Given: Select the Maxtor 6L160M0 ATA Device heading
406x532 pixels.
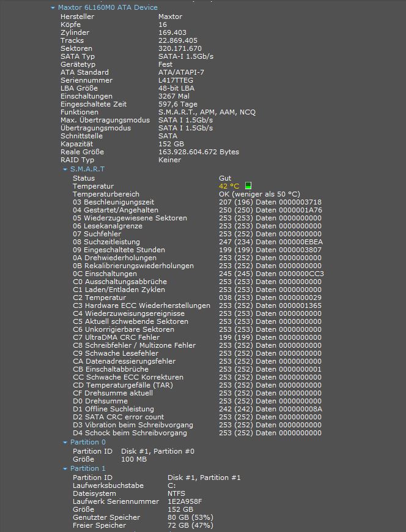Looking at the screenshot, I should point(108,7).
